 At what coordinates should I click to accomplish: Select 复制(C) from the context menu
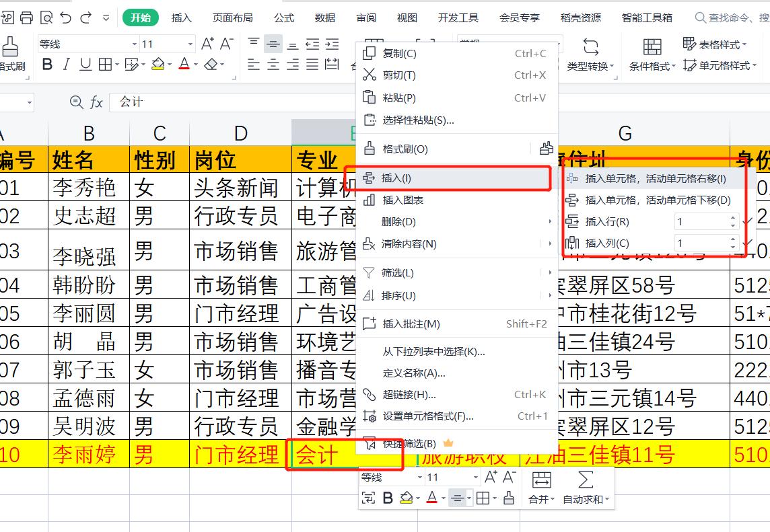point(398,52)
